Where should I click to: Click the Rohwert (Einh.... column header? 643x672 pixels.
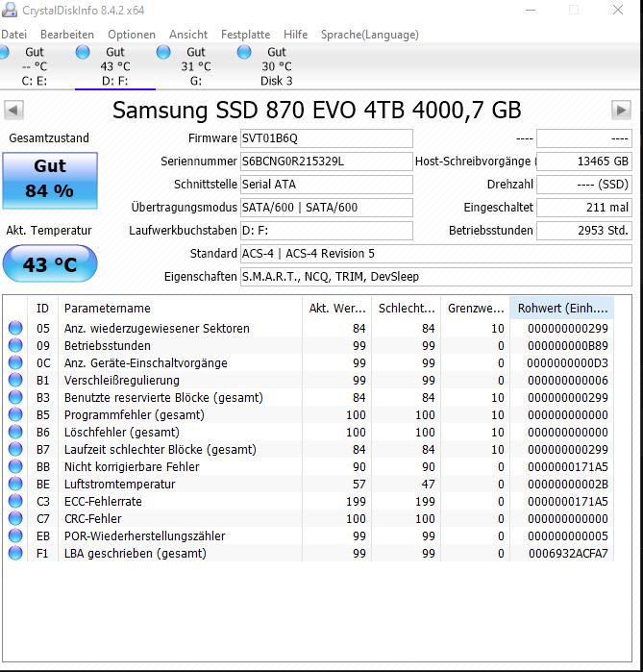pyautogui.click(x=562, y=309)
